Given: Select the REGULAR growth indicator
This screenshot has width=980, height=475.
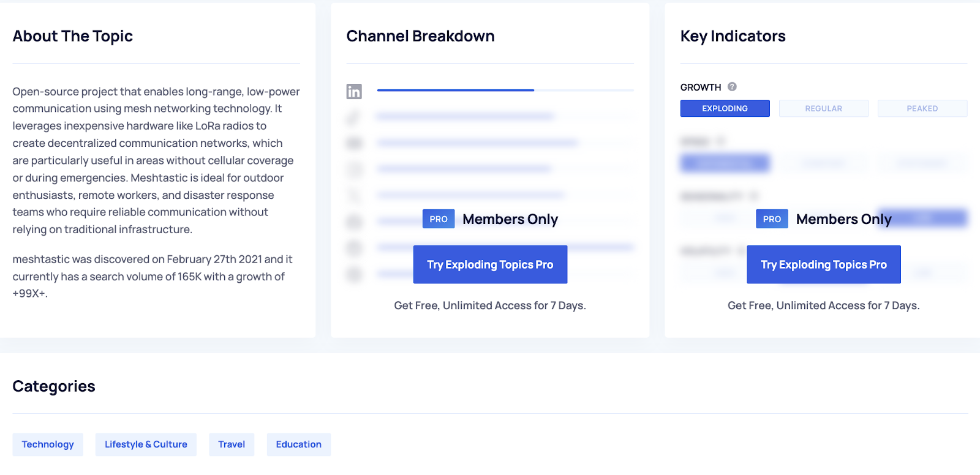Looking at the screenshot, I should point(823,108).
